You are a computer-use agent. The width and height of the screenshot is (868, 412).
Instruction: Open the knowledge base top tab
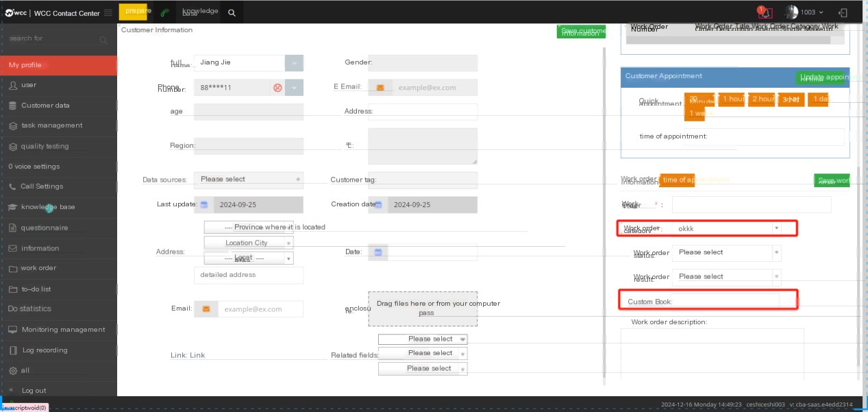200,12
